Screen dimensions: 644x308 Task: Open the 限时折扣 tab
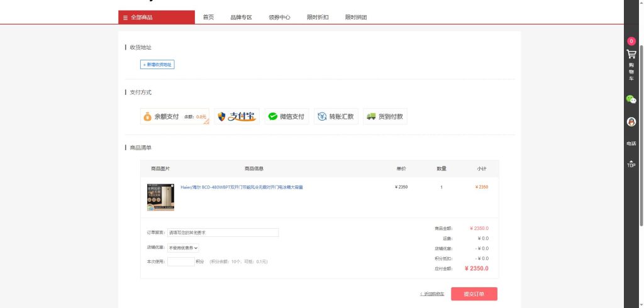click(x=318, y=17)
